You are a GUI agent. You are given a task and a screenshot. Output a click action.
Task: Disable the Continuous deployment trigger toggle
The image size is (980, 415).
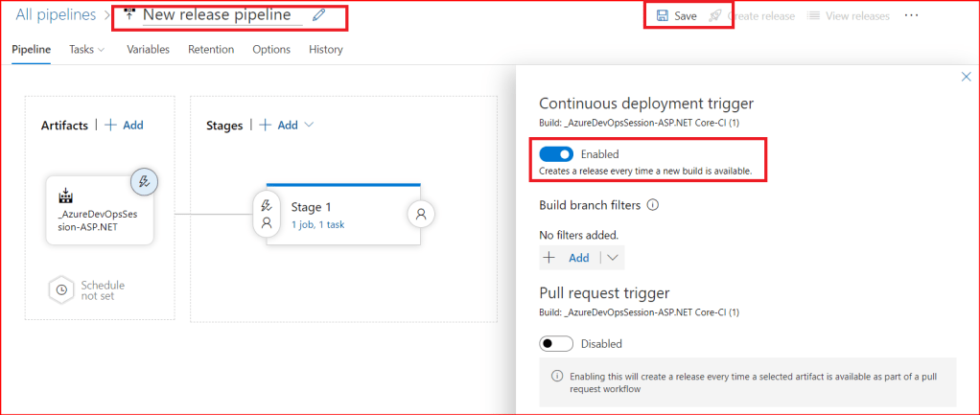tap(556, 153)
